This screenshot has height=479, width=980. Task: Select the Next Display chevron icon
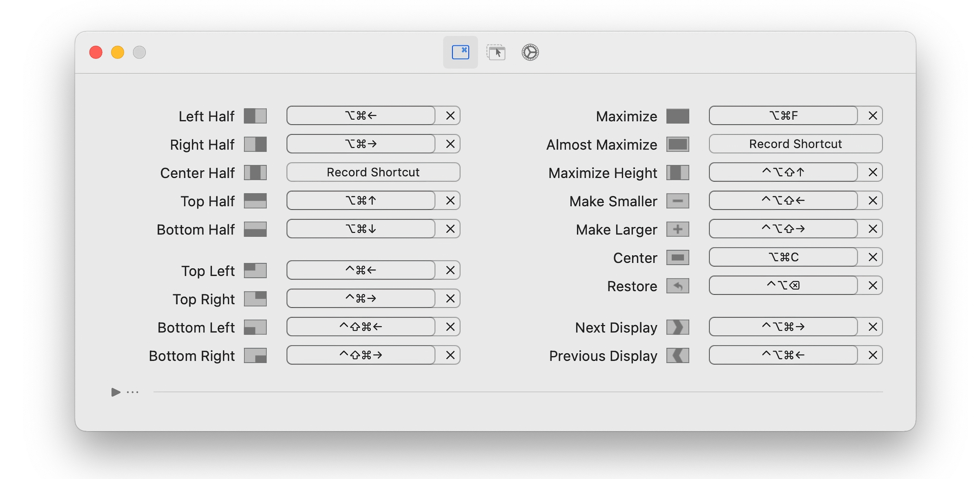click(677, 327)
